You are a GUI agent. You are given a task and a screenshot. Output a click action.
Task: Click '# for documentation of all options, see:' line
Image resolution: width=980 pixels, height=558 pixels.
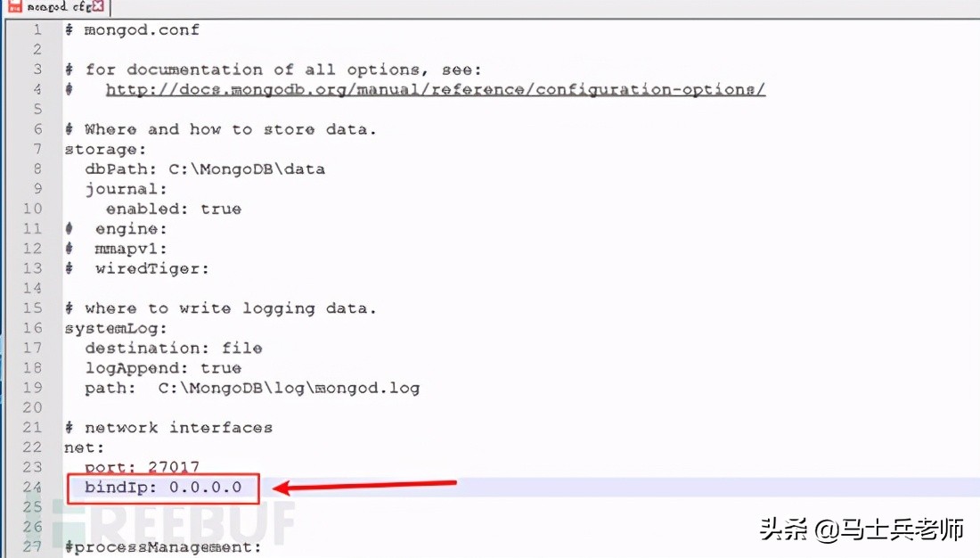pyautogui.click(x=274, y=70)
